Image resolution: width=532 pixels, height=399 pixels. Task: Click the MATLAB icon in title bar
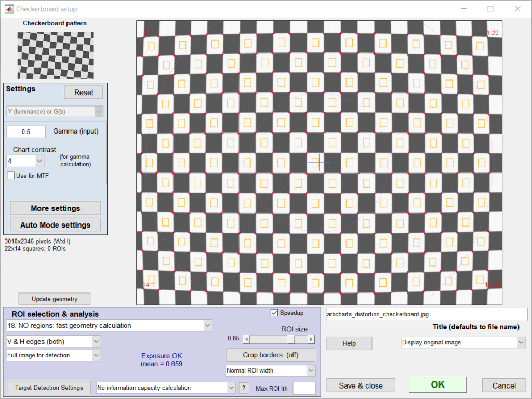pos(9,9)
